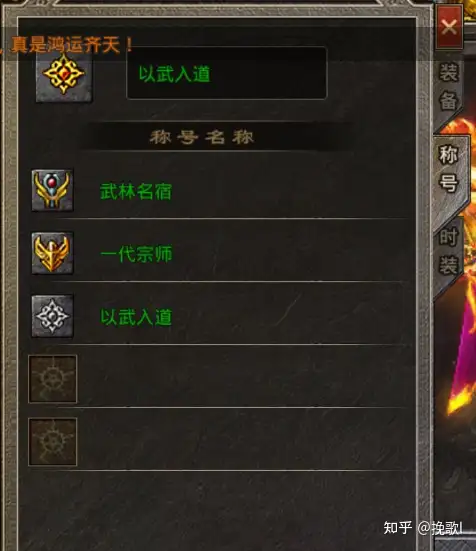
Task: Choose 以武入道 text in the title list
Action: click(136, 317)
